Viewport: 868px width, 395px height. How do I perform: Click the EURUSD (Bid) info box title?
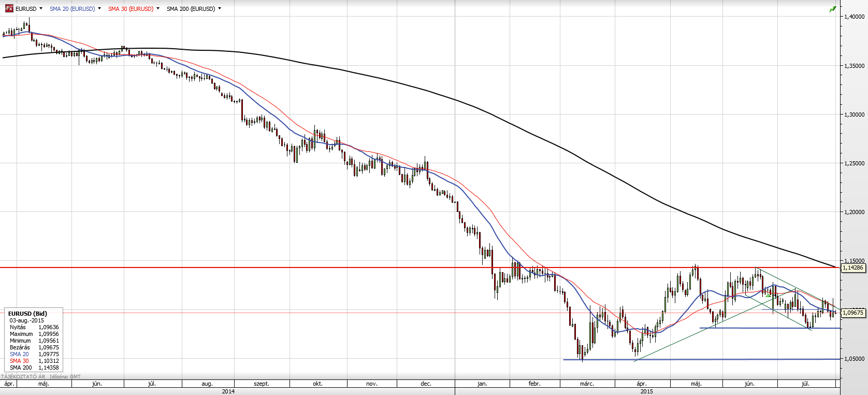(x=27, y=314)
